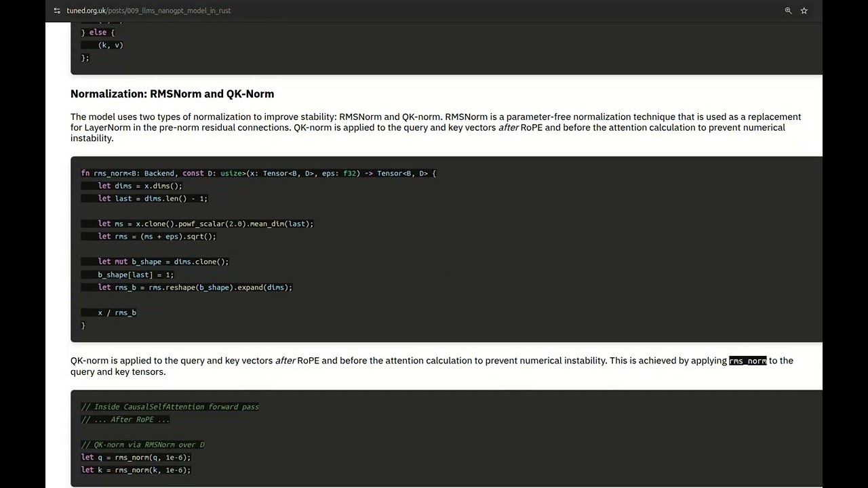The height and width of the screenshot is (488, 868).
Task: Click the zoom magnifier icon in address bar
Action: 788,11
